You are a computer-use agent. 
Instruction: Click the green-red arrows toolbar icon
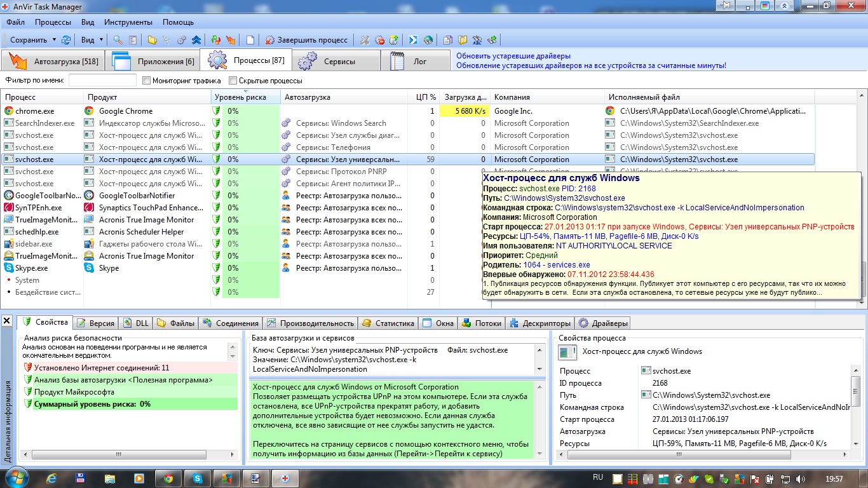coord(215,40)
